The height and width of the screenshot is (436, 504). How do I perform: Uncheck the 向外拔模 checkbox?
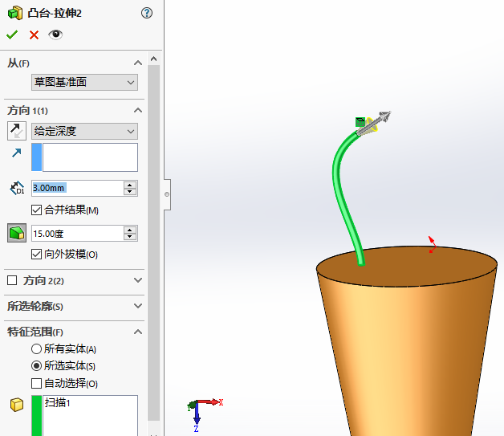[36, 255]
